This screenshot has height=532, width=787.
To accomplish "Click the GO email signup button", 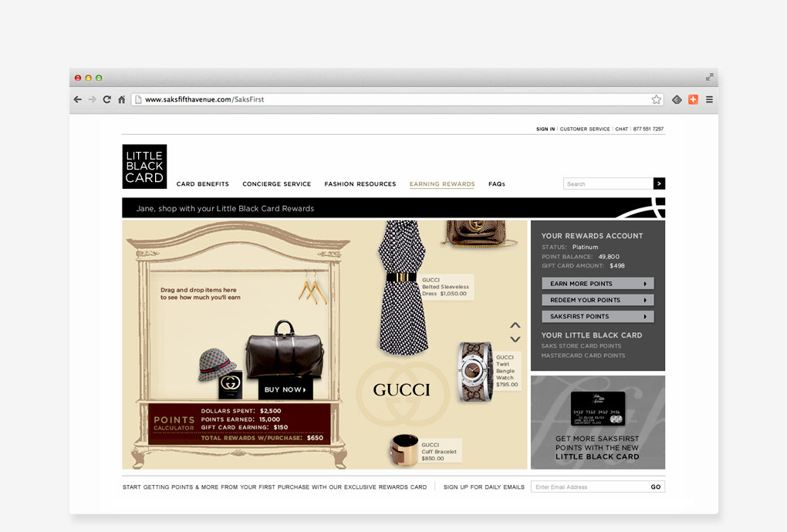I will pyautogui.click(x=656, y=487).
